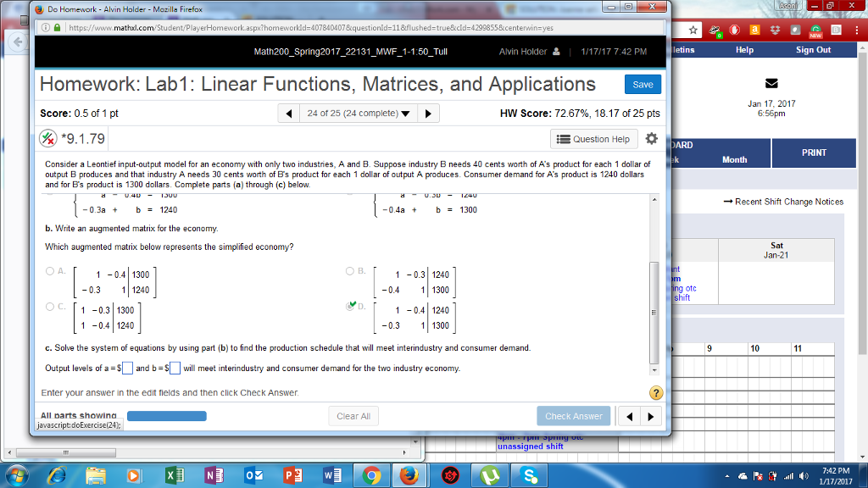The width and height of the screenshot is (868, 488).
Task: Click the yellow help question mark icon
Action: click(655, 392)
